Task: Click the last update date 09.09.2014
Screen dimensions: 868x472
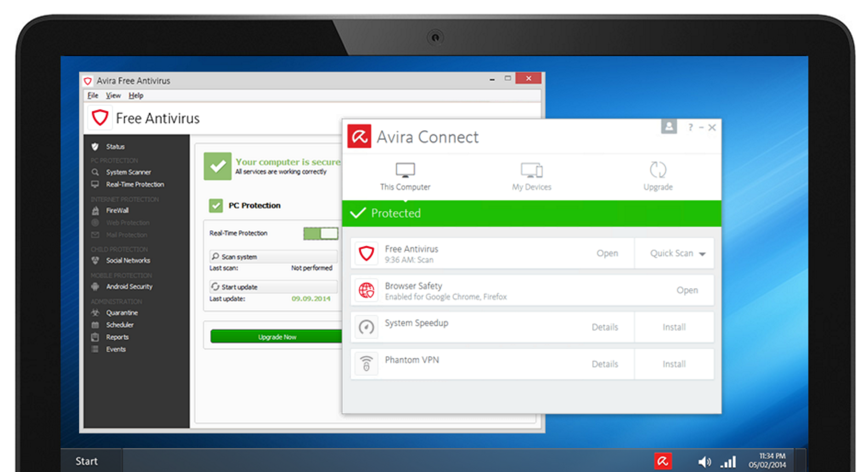Action: click(x=311, y=299)
